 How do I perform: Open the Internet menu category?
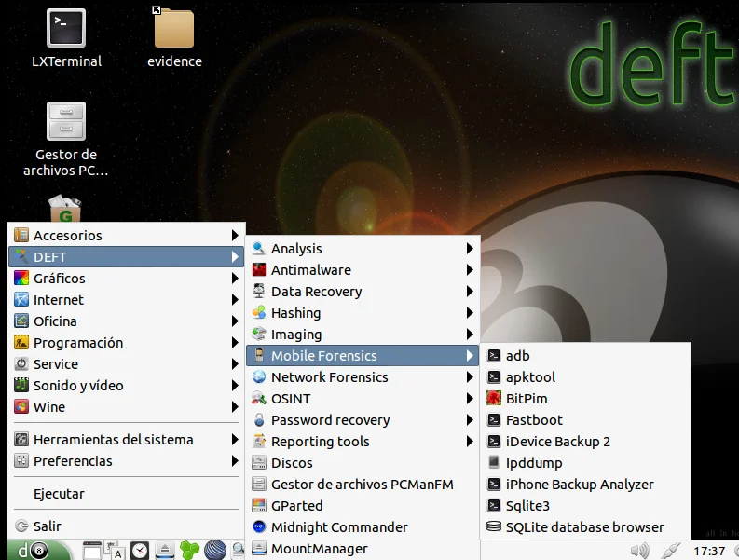(127, 300)
